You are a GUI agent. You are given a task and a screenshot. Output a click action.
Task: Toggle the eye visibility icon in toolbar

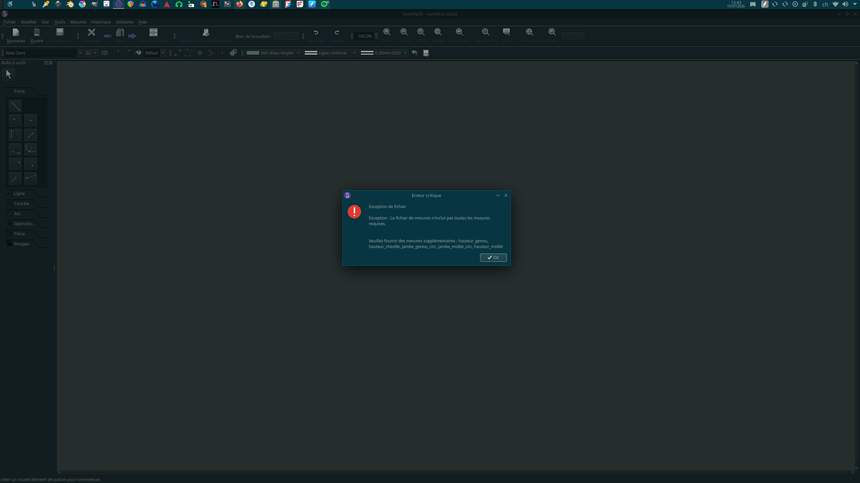click(x=105, y=53)
